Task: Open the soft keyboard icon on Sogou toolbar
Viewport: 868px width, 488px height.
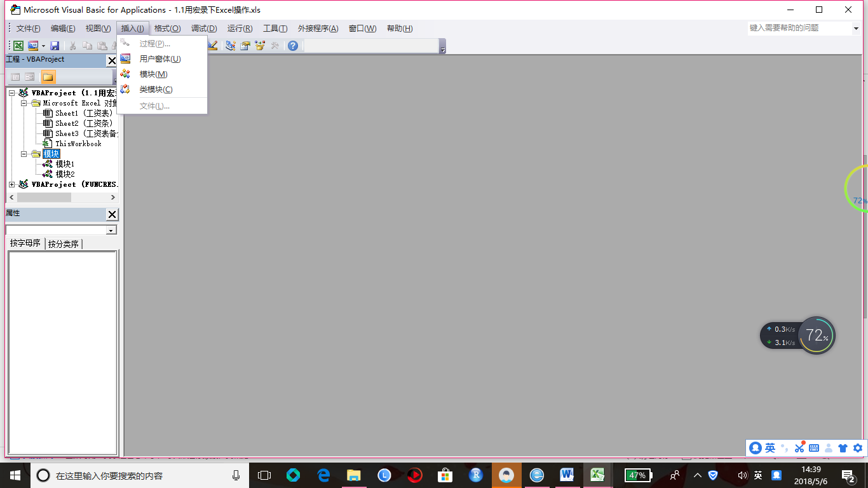Action: tap(814, 448)
